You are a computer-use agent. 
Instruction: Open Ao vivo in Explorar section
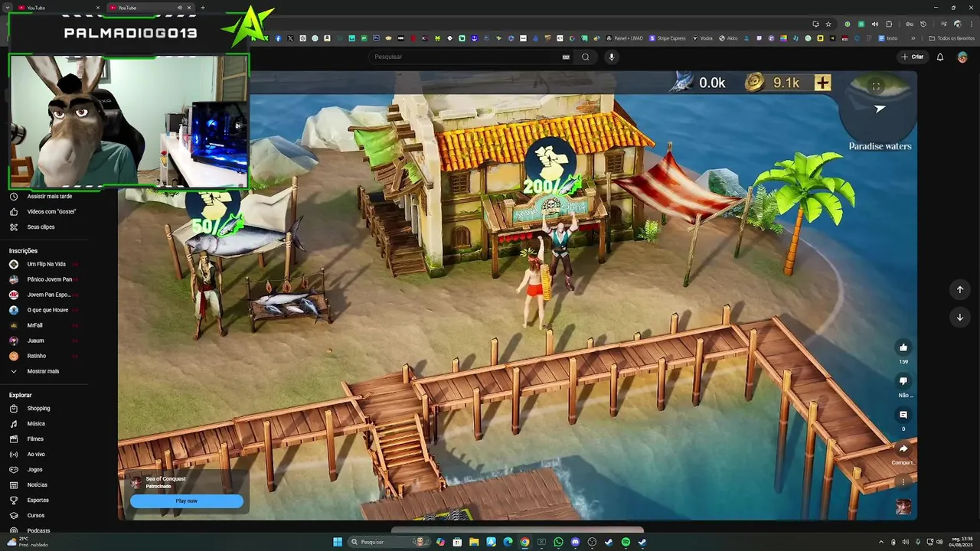click(x=36, y=455)
